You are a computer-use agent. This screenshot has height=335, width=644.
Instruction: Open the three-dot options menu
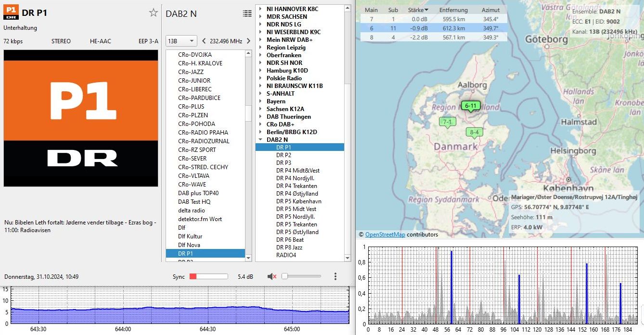pos(335,276)
